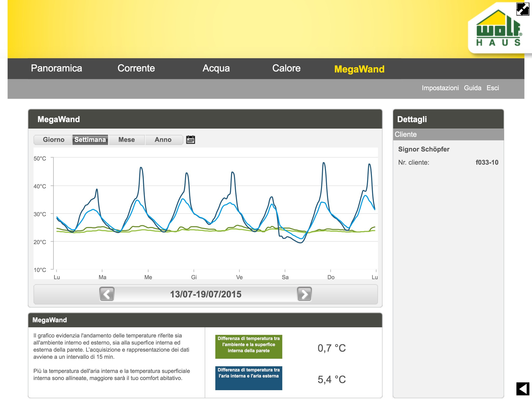This screenshot has width=532, height=399.
Task: Click the black back triangle icon
Action: pos(522,389)
